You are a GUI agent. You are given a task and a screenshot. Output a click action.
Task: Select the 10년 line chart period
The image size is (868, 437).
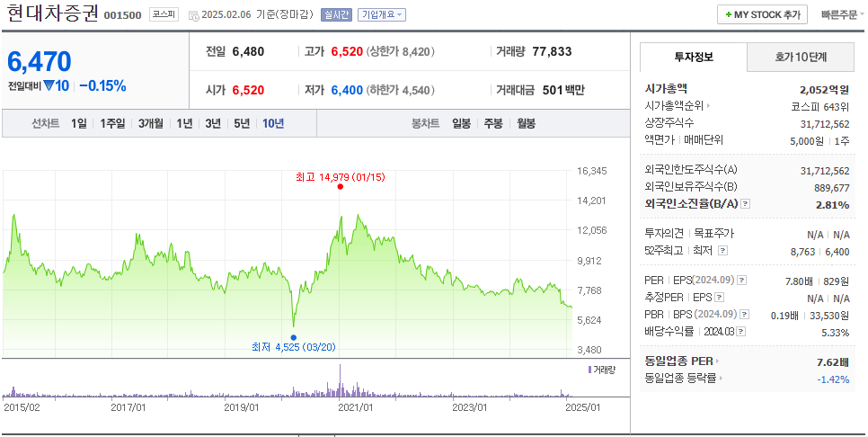pyautogui.click(x=273, y=123)
